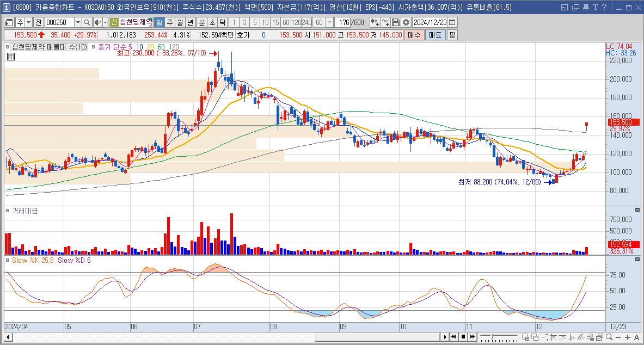Open the calendar date picker icon
The height and width of the screenshot is (345, 644).
452,22
